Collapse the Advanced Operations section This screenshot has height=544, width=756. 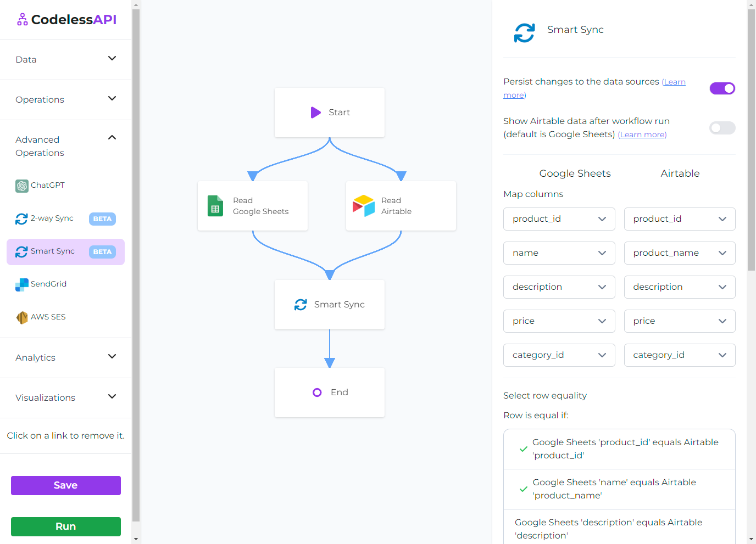66,147
